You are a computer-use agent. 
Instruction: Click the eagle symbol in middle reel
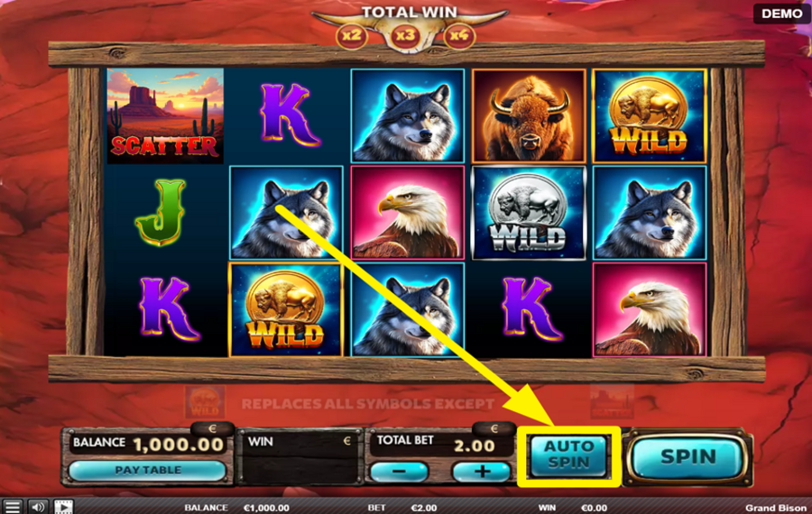(408, 213)
